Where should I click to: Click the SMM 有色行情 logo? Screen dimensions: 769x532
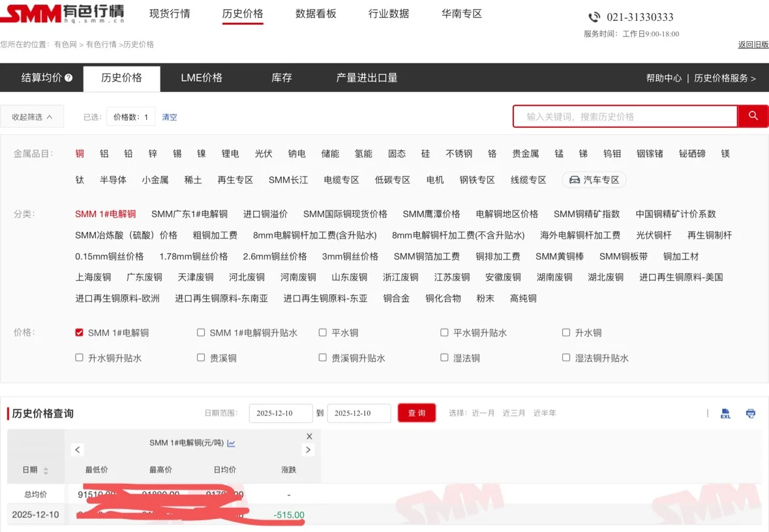[x=62, y=13]
